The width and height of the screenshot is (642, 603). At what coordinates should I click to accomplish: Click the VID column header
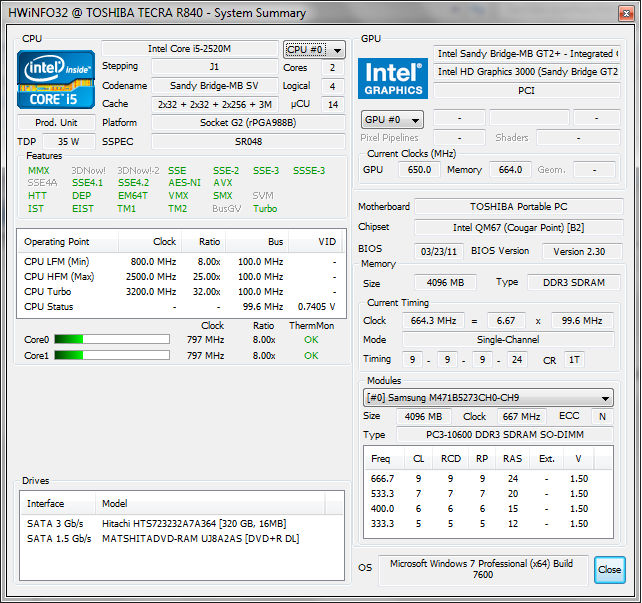tap(317, 242)
